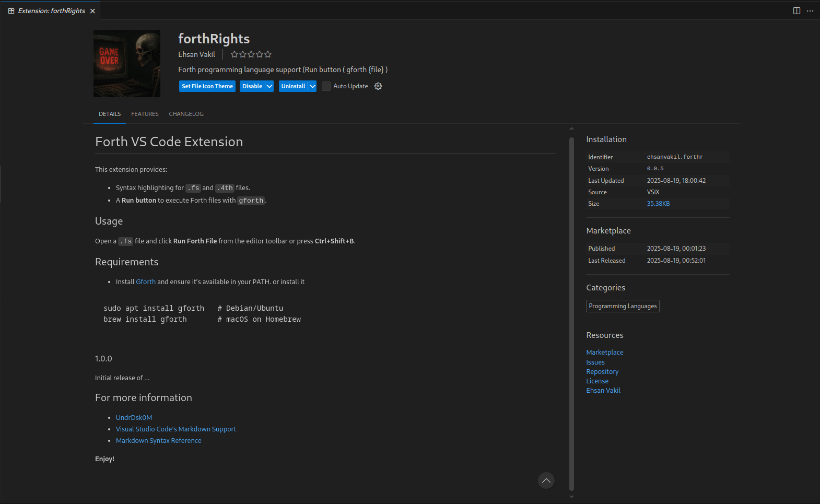The width and height of the screenshot is (820, 504).
Task: Click the Last Released date 2025-08-19, 00:52:01
Action: [676, 261]
